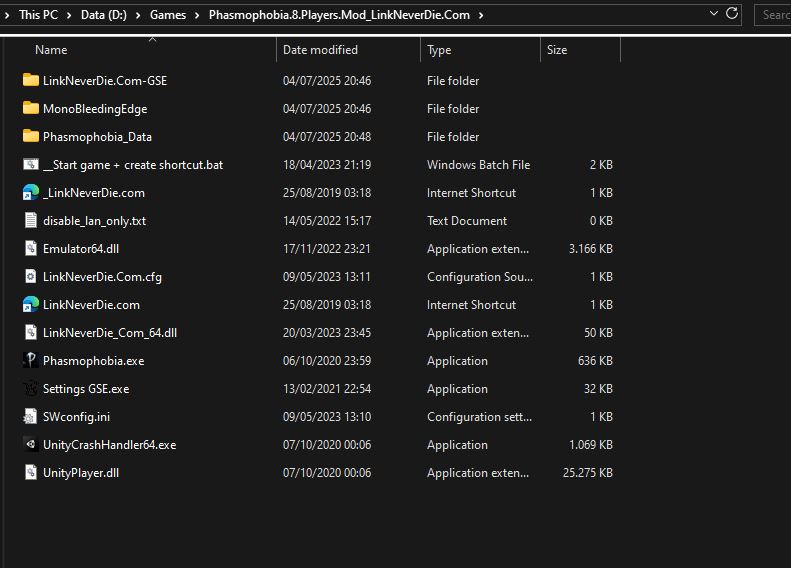Navigate to Data (D:) breadcrumb
Screen dimensions: 791x568
click(103, 15)
